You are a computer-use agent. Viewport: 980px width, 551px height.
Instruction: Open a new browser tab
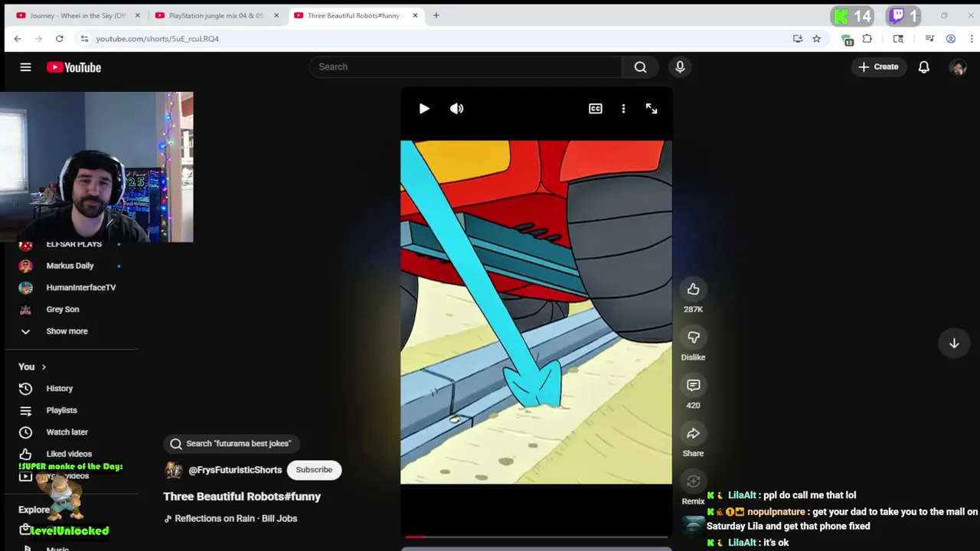[436, 15]
